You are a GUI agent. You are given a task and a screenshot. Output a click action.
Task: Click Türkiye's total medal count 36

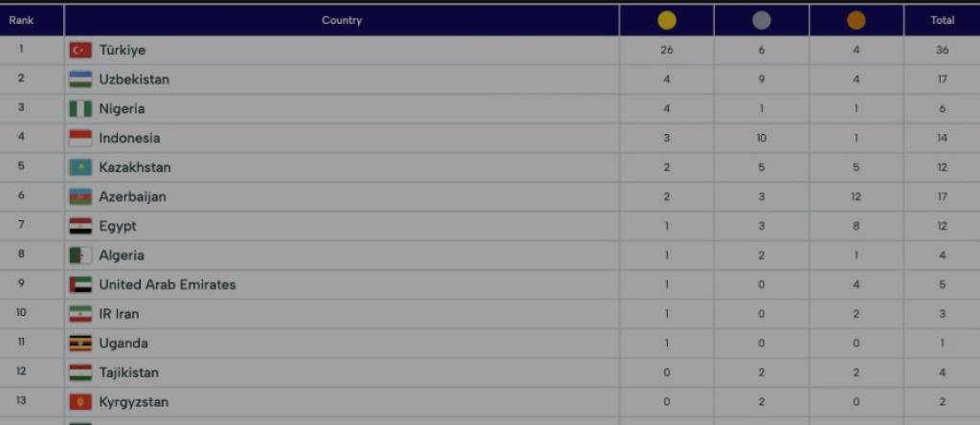[942, 50]
